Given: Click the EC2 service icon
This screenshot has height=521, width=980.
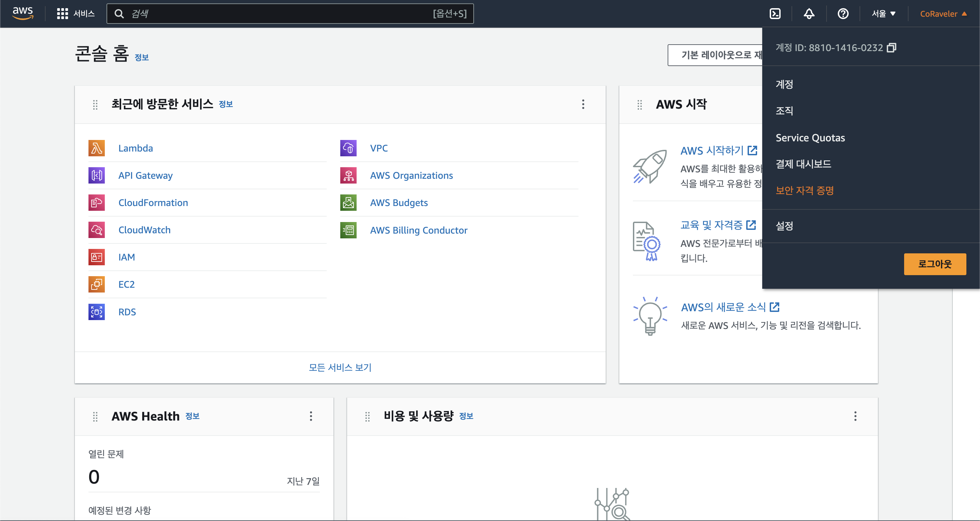Looking at the screenshot, I should 97,284.
